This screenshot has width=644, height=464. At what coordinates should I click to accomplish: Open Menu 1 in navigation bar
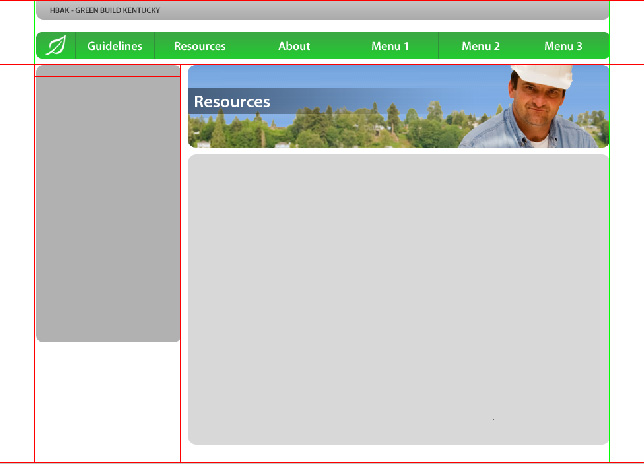[x=390, y=46]
